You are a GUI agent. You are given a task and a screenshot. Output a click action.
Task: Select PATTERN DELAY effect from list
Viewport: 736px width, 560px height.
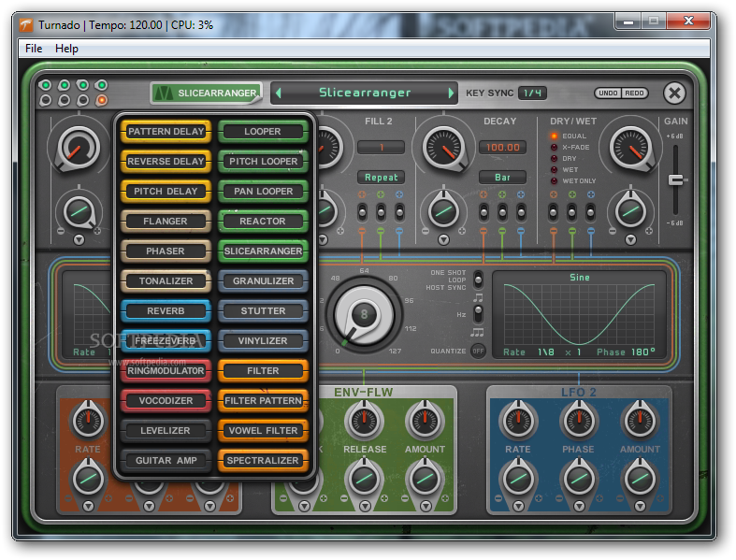166,132
